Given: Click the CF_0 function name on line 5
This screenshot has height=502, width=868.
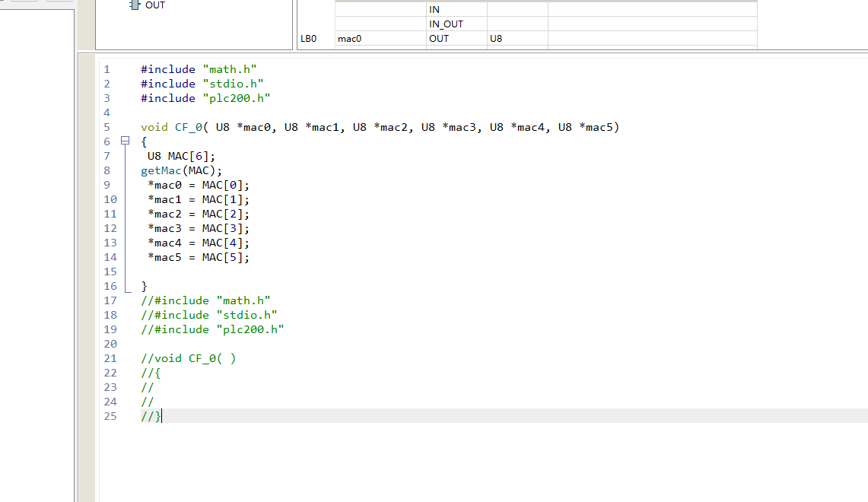Looking at the screenshot, I should click(x=189, y=127).
